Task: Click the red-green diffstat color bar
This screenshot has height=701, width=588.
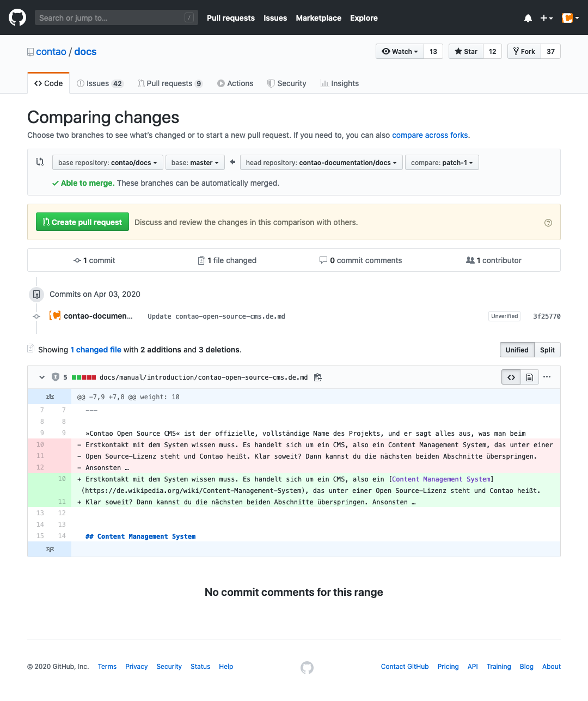Action: [x=84, y=377]
